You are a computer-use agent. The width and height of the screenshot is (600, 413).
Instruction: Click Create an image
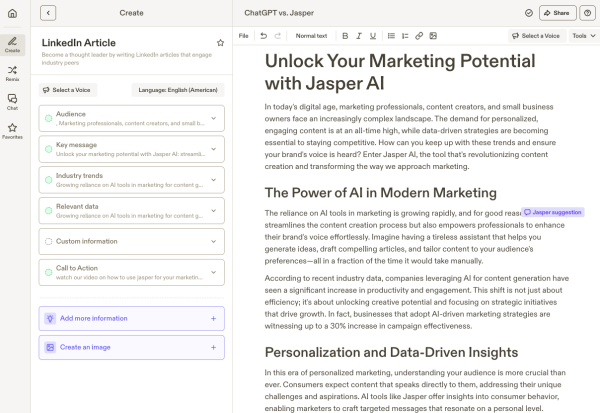[x=132, y=348]
